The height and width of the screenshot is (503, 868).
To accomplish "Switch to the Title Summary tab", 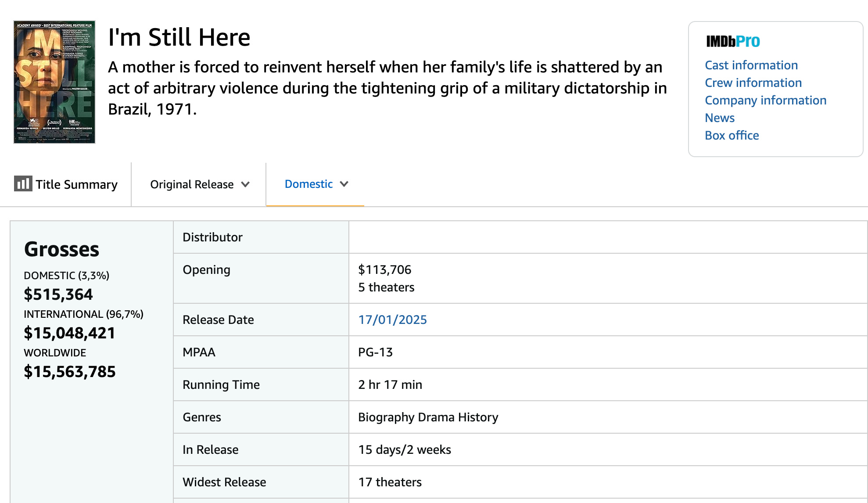I will pos(66,184).
